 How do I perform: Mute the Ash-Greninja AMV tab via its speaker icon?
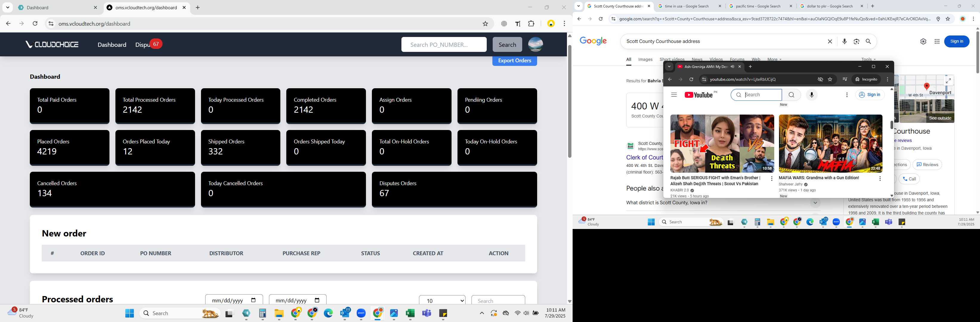pyautogui.click(x=732, y=66)
